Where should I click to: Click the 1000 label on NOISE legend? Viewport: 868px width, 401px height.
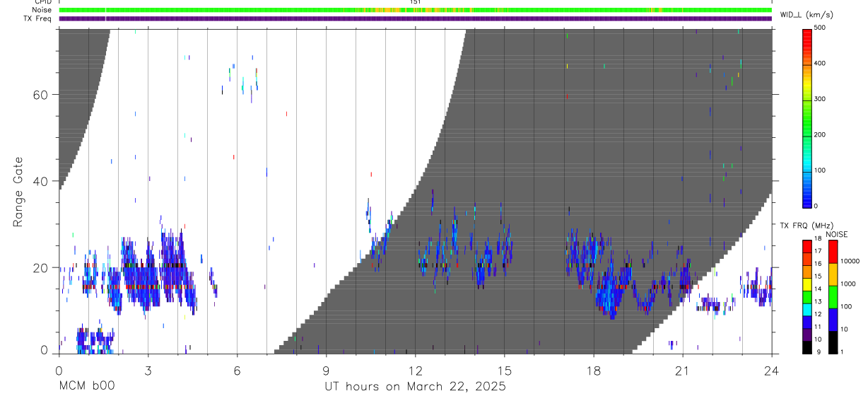pyautogui.click(x=848, y=284)
